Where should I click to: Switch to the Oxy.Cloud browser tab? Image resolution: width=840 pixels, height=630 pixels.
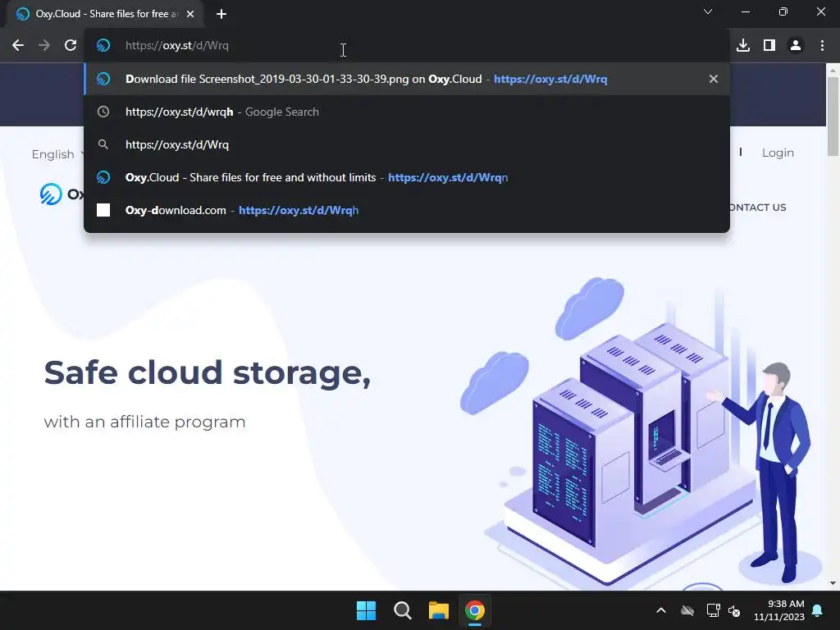click(x=105, y=14)
